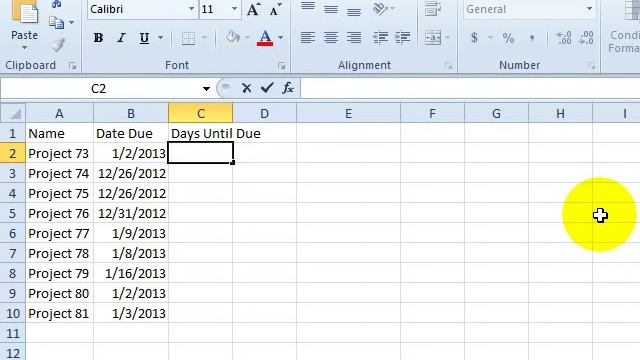Activate the Format Painter brush
The width and height of the screenshot is (640, 360).
pos(58,45)
